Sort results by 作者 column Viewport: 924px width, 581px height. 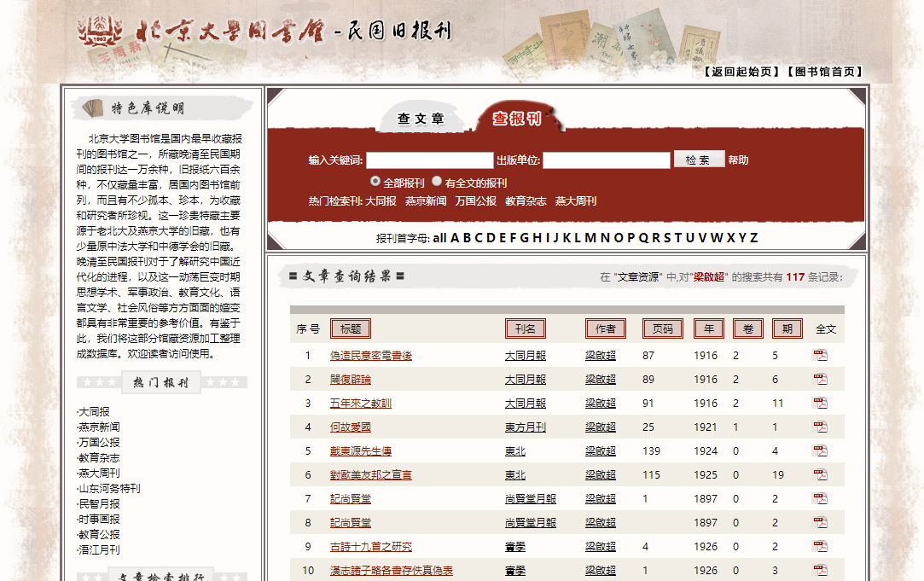coord(605,328)
